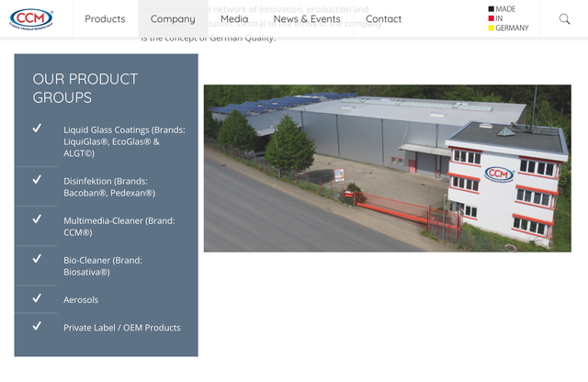
Task: Click the checkmark next to Bio-Cleaner
Action: (37, 259)
